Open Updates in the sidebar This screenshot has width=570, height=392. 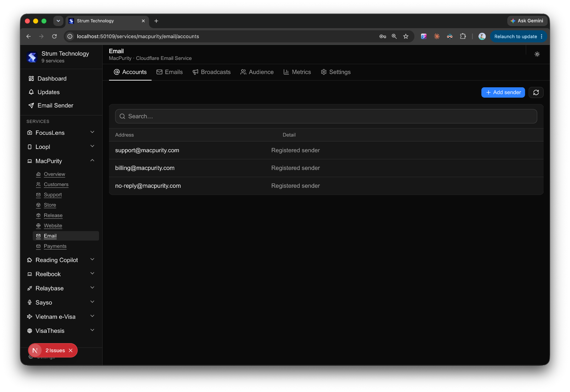48,92
